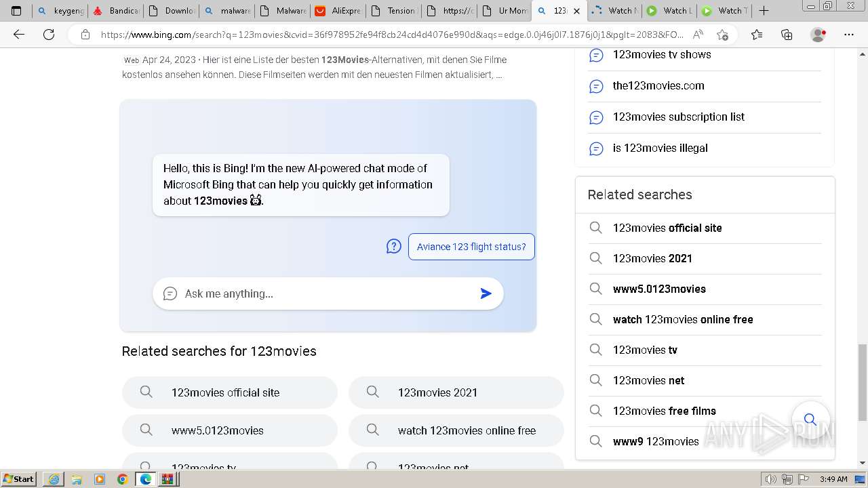Click chat icon beside is 123movies illegal

click(596, 148)
